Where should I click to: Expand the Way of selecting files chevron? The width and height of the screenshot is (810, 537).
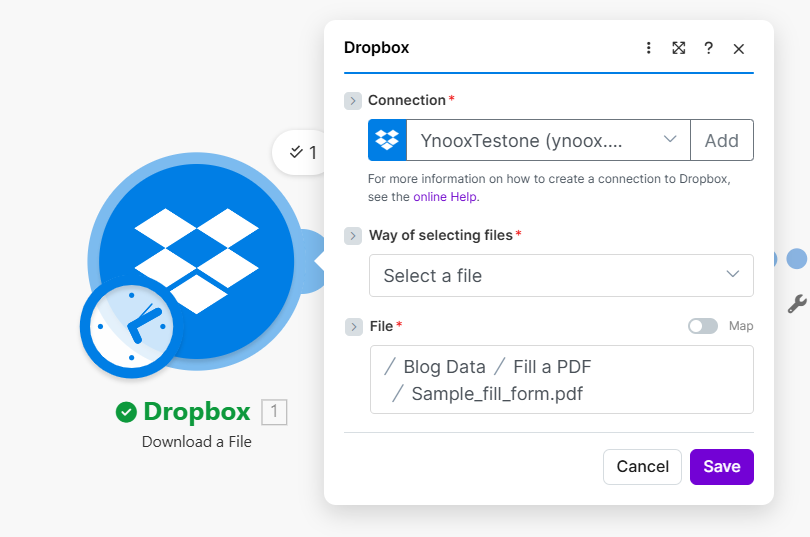(353, 236)
